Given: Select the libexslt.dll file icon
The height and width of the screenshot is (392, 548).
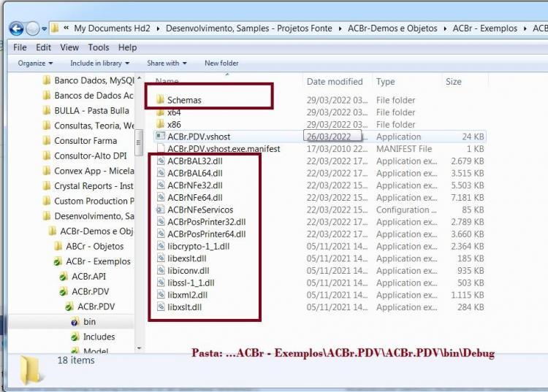Looking at the screenshot, I should (161, 258).
